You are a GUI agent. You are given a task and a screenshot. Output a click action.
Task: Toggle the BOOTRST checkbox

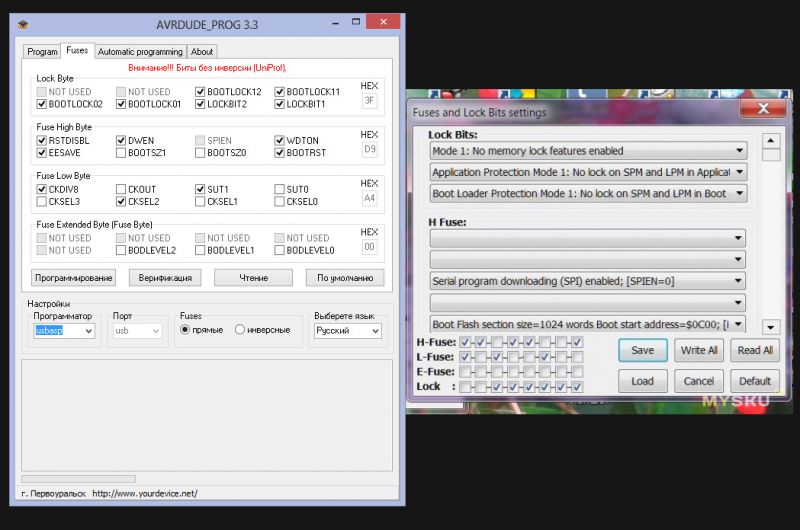(x=279, y=153)
